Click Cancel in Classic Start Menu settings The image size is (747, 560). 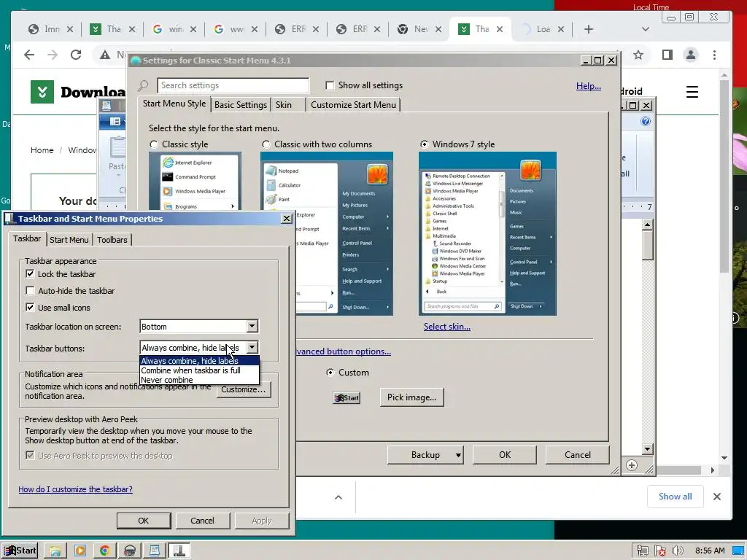point(578,455)
